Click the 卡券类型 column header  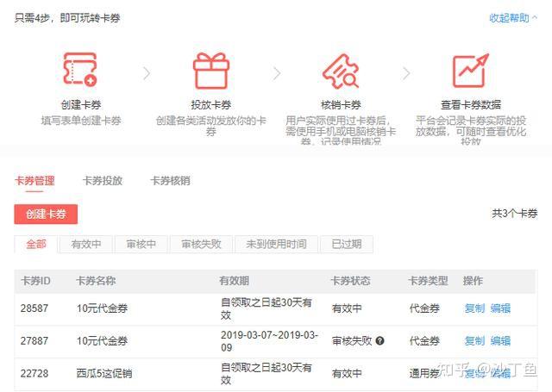click(428, 281)
